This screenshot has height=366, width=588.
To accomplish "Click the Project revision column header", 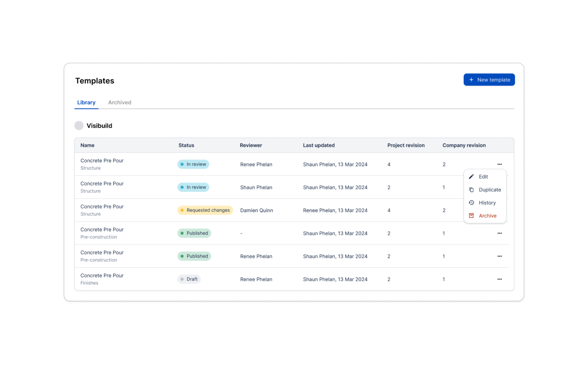I will 406,145.
